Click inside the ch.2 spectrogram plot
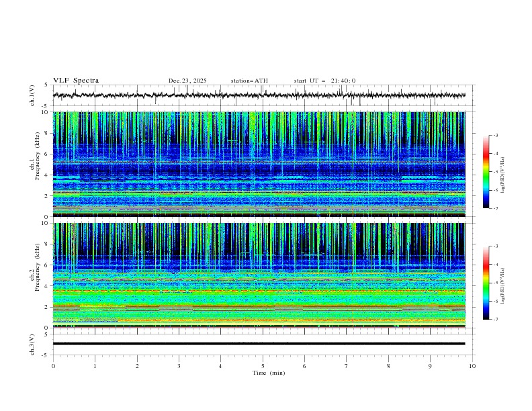Viewport: 532px width, 411px height. pos(262,275)
